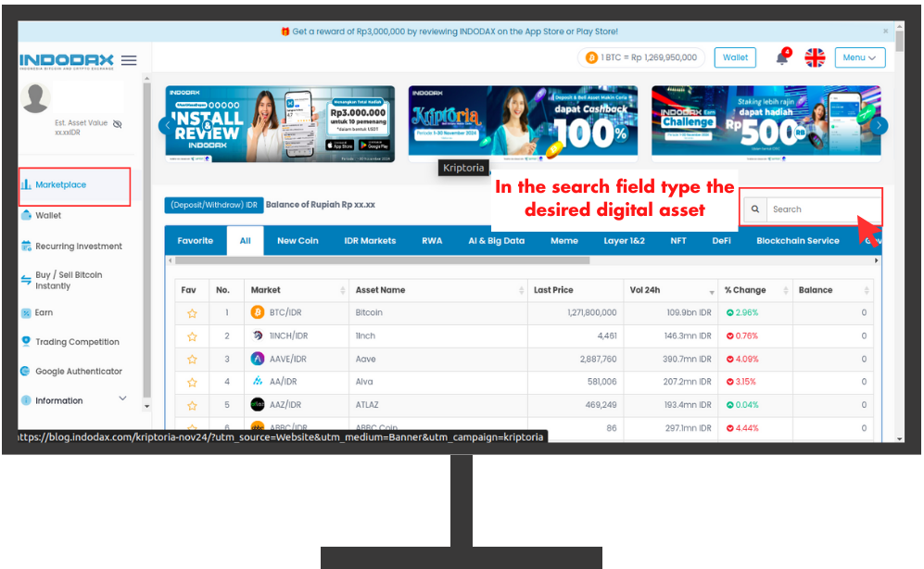Screen dimensions: 924x569
Task: Click the Earn percent icon
Action: point(26,313)
